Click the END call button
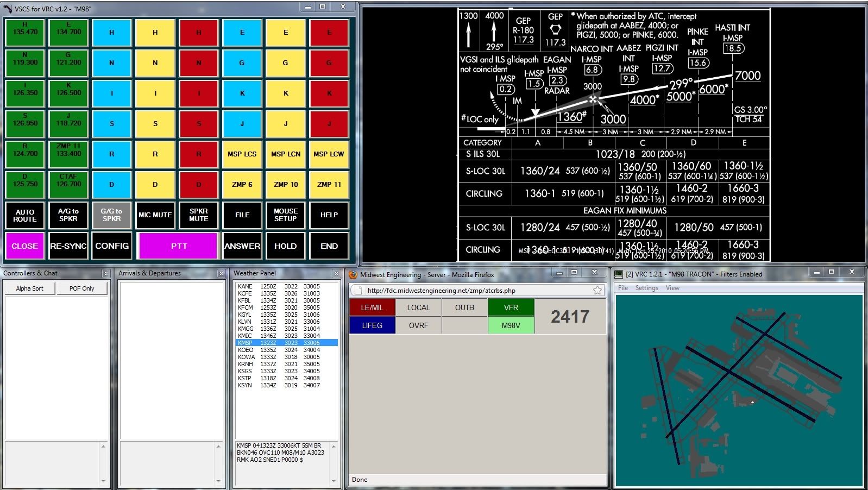This screenshot has height=490, width=868. pos(329,246)
